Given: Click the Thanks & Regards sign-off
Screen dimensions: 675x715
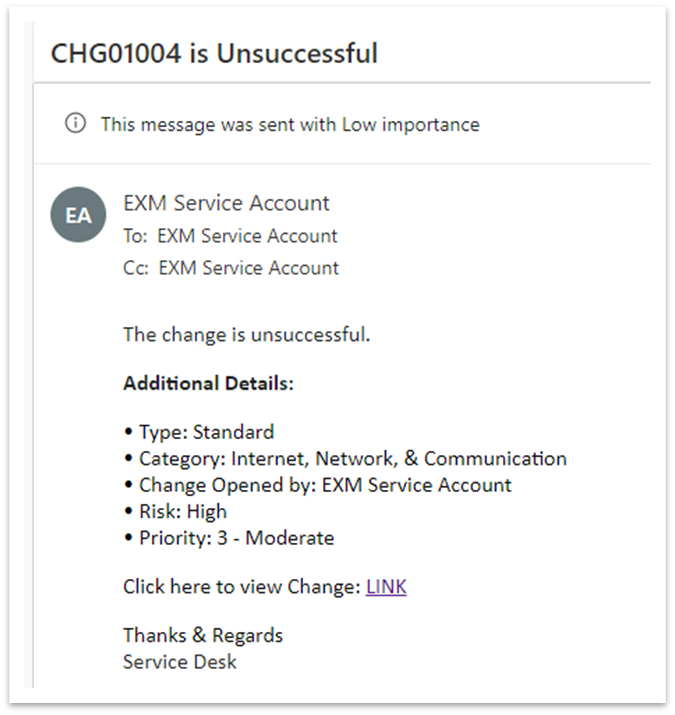Looking at the screenshot, I should coord(203,635).
